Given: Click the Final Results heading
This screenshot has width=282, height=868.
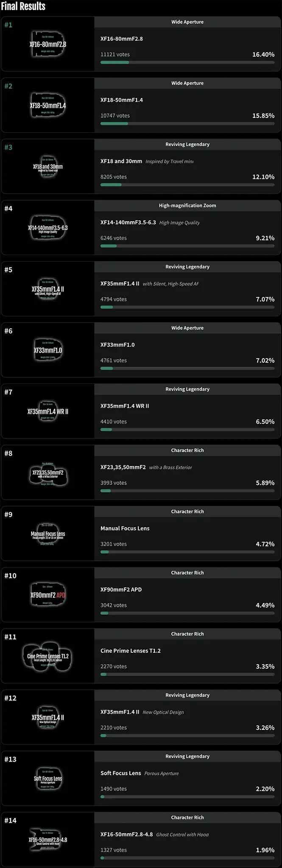Looking at the screenshot, I should pyautogui.click(x=23, y=6).
